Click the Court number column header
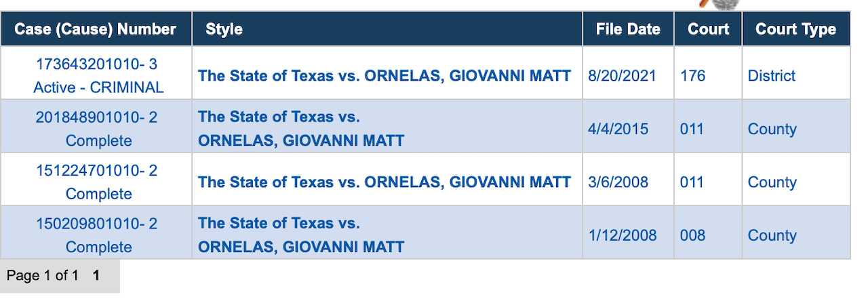Viewport: 868px width, 301px height. pyautogui.click(x=708, y=29)
